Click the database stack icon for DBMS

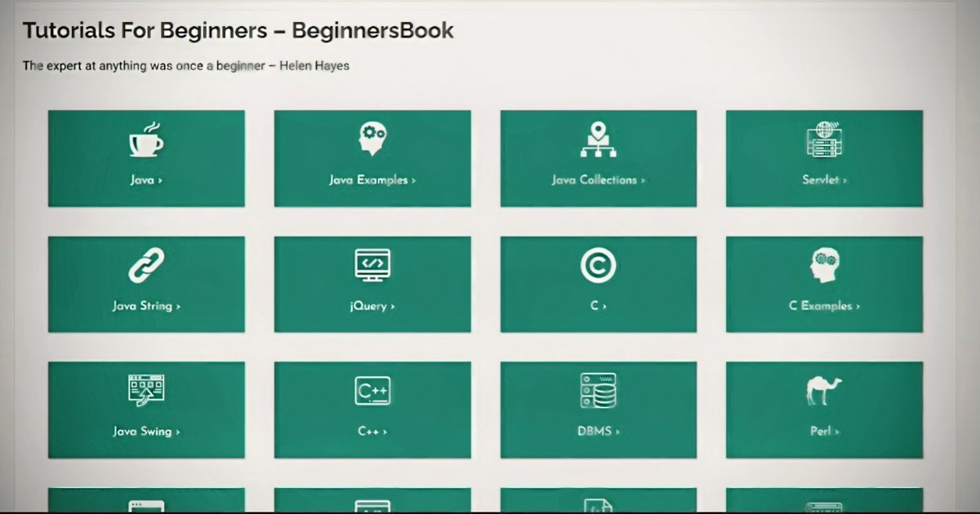pyautogui.click(x=598, y=391)
